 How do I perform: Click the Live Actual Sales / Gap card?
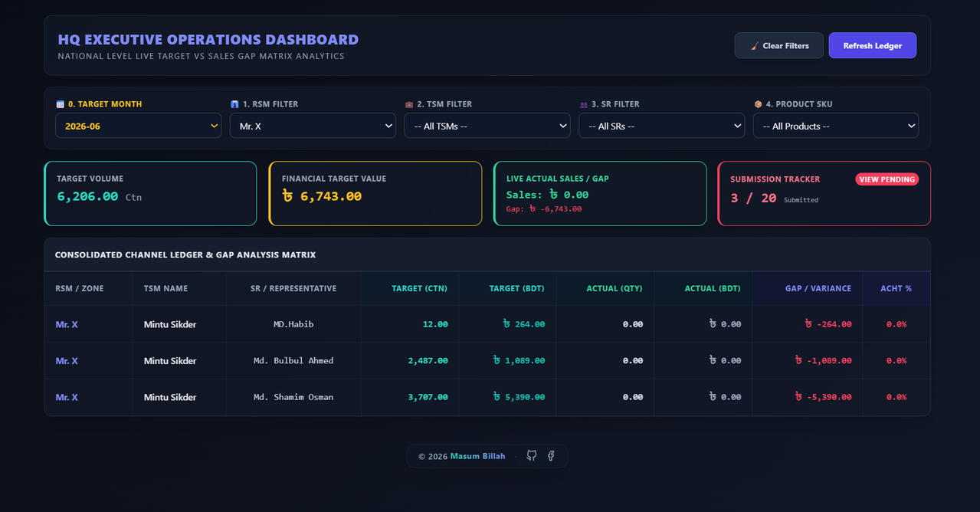(x=600, y=193)
